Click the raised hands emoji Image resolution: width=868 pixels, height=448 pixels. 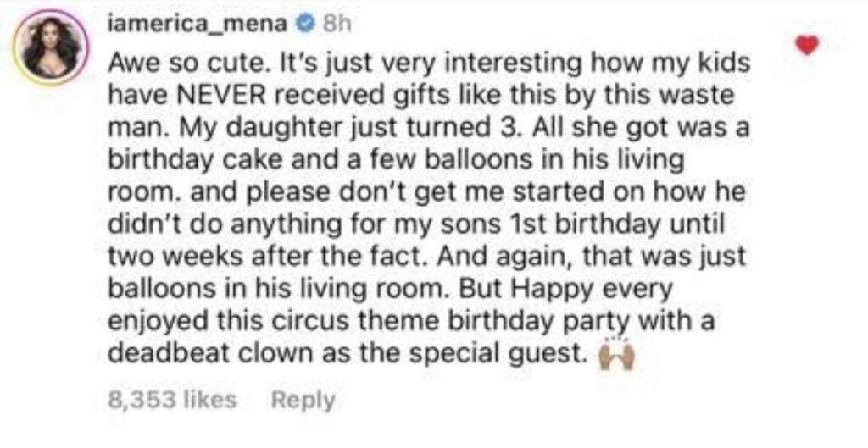pyautogui.click(x=617, y=355)
